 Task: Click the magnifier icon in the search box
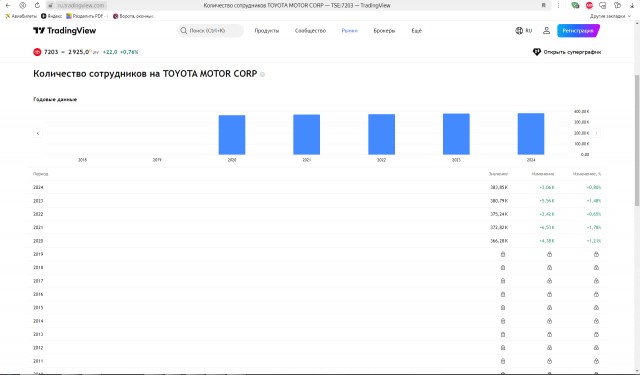(x=184, y=31)
